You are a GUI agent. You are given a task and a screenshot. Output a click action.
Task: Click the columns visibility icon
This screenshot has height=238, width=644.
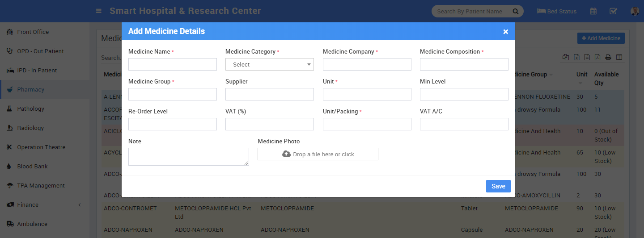click(619, 57)
